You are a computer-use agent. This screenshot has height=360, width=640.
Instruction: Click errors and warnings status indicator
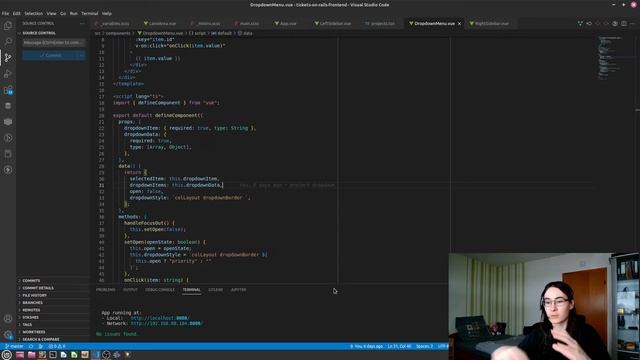click(57, 346)
